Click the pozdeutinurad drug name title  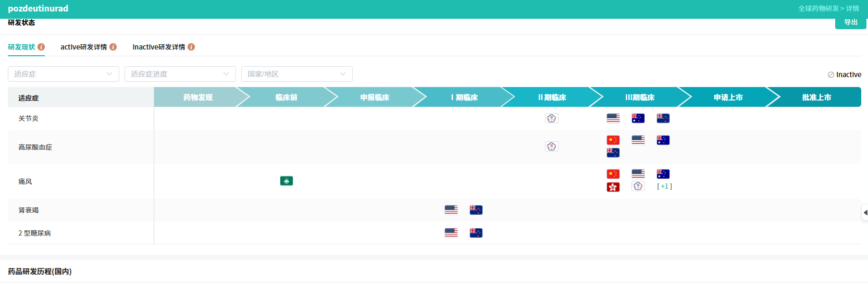(38, 8)
